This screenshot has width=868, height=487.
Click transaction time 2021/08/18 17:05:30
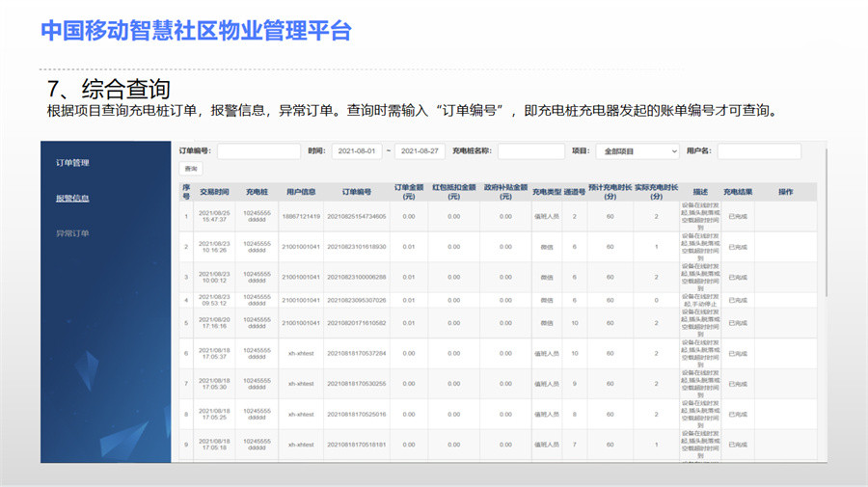coord(214,384)
